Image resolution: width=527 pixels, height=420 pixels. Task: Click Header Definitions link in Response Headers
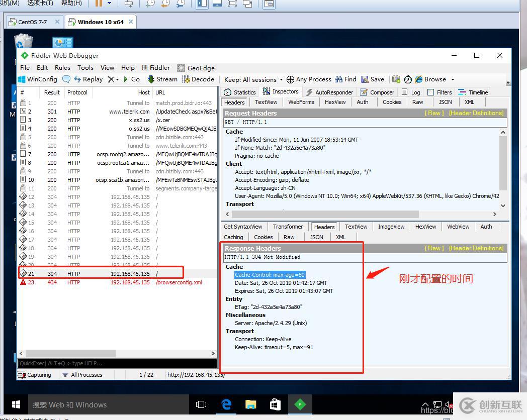coord(476,248)
